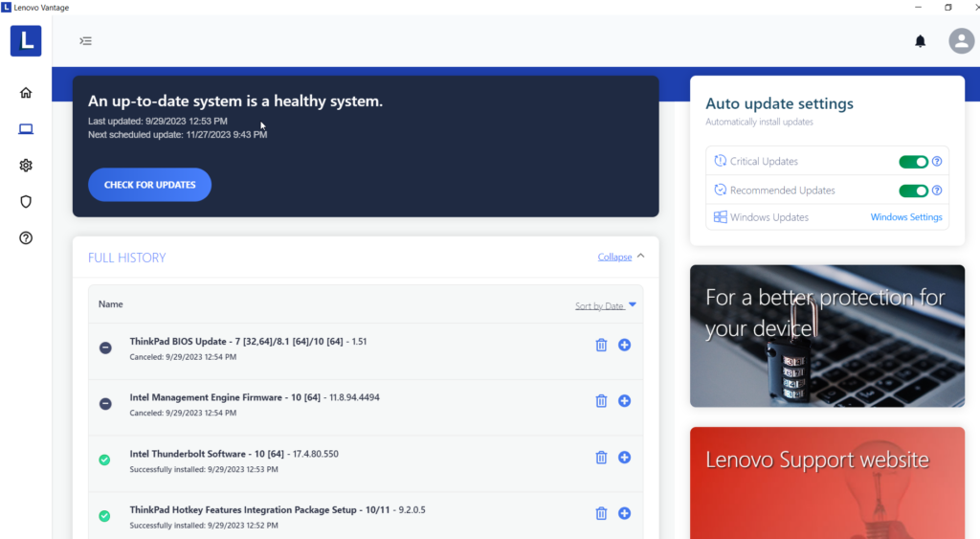980x539 pixels.
Task: Click success checkmark for Intel Thunderbolt Software
Action: [104, 460]
